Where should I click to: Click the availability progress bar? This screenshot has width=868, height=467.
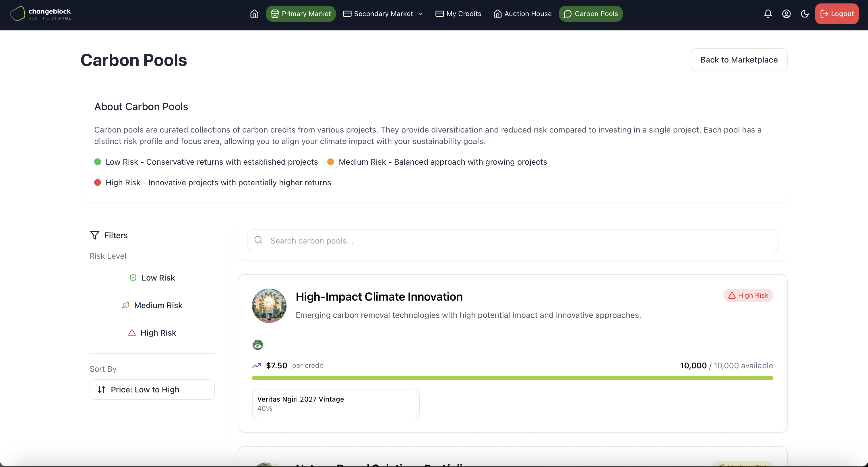513,378
